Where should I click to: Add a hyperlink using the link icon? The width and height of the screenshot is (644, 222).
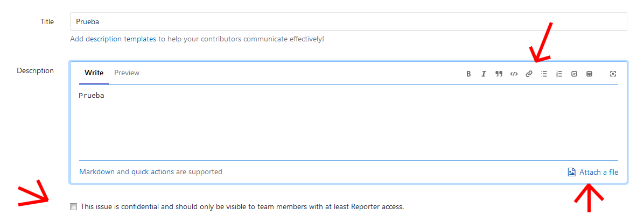(529, 74)
